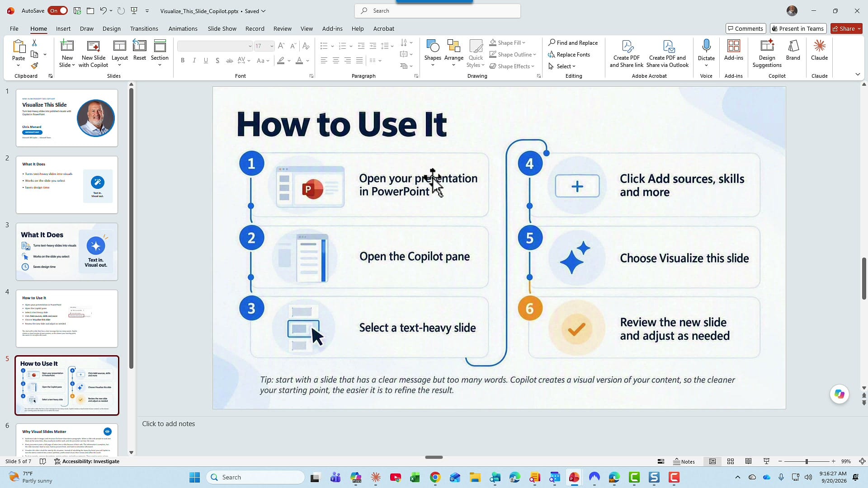Fit slide to current window
The width and height of the screenshot is (868, 488).
[862, 461]
